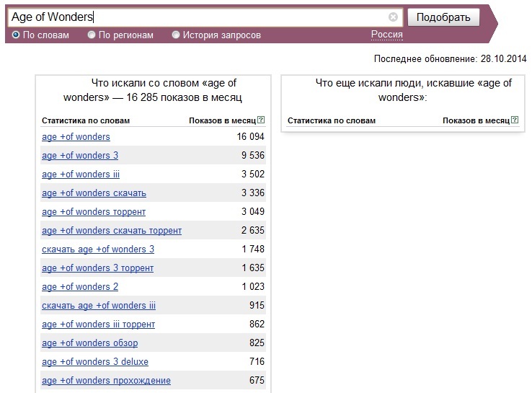Viewport: 532px width, 393px height.
Task: Click the Последнее обновление: 28.10.2014 text
Action: pyautogui.click(x=451, y=58)
